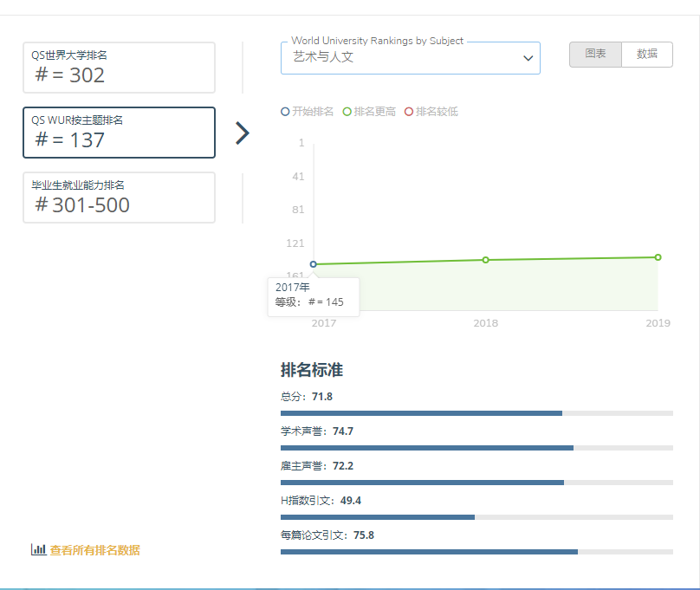The image size is (700, 590).
Task: Click the 排名标准 section heading
Action: 312,370
